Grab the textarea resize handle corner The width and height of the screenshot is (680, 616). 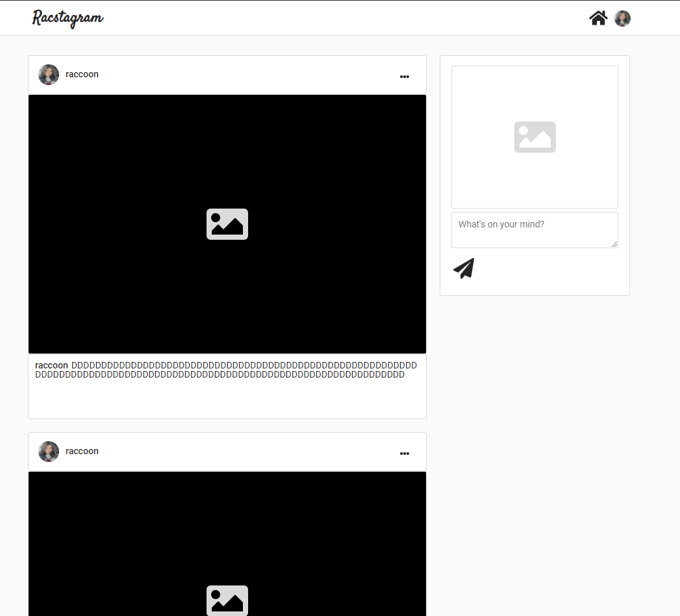coord(614,245)
